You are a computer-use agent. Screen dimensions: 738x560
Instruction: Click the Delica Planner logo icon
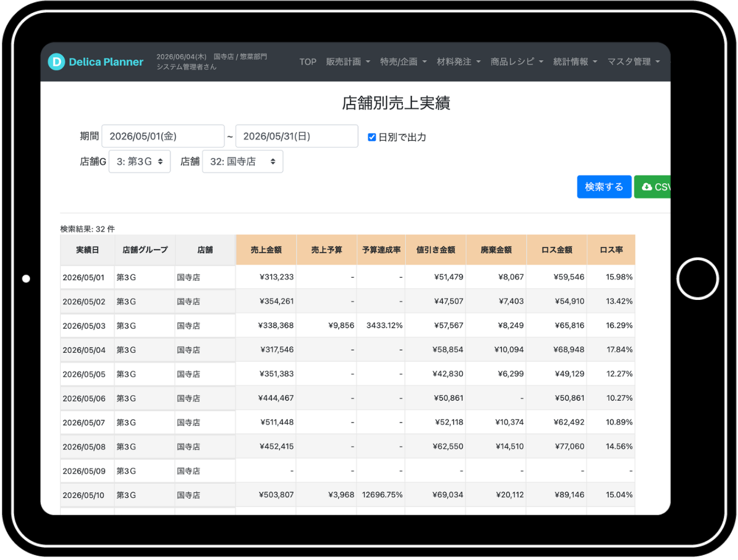click(56, 61)
